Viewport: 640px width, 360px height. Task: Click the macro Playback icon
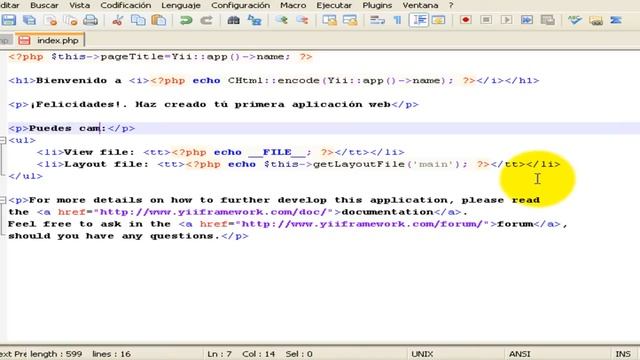[507, 20]
